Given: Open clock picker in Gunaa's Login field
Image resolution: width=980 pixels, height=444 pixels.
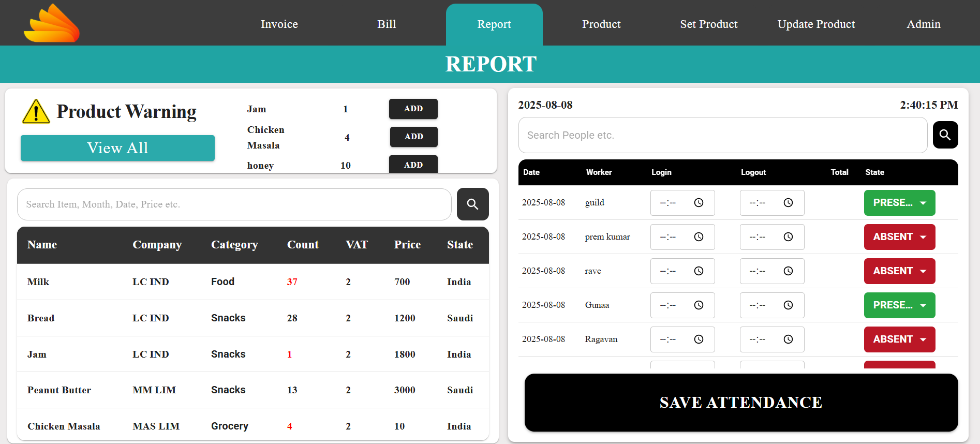Looking at the screenshot, I should pos(699,305).
